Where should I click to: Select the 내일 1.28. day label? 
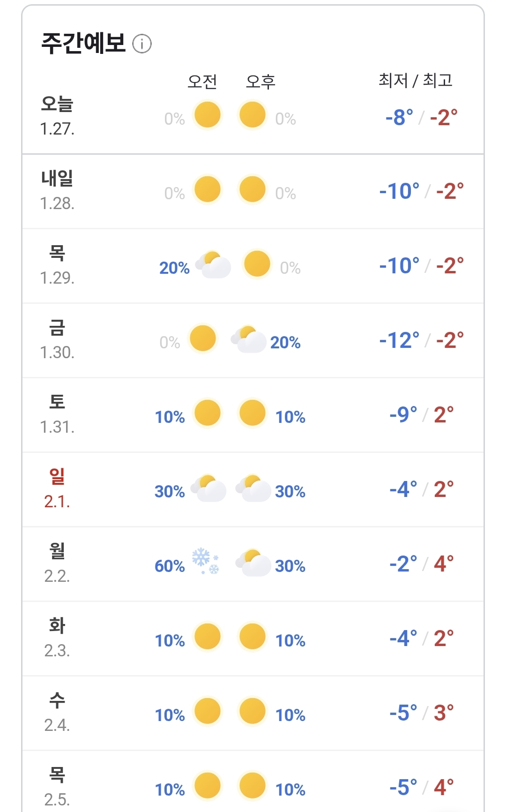pos(57,190)
